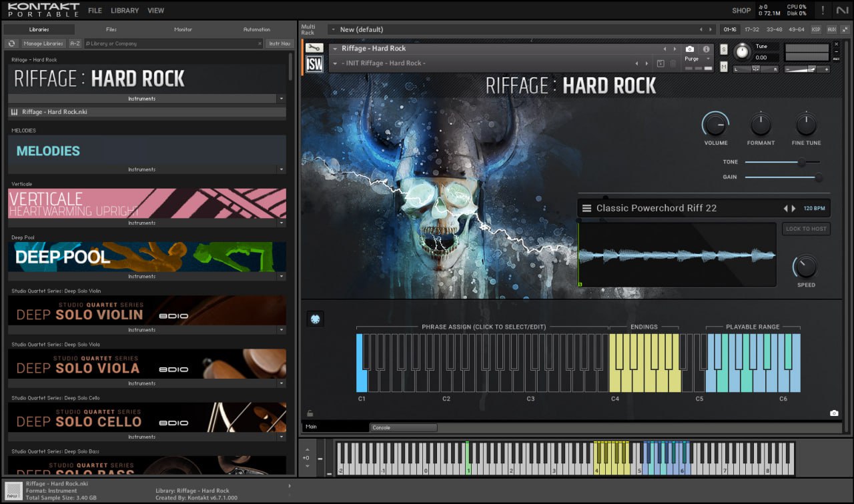
Task: Switch to the Files tab
Action: coord(111,29)
